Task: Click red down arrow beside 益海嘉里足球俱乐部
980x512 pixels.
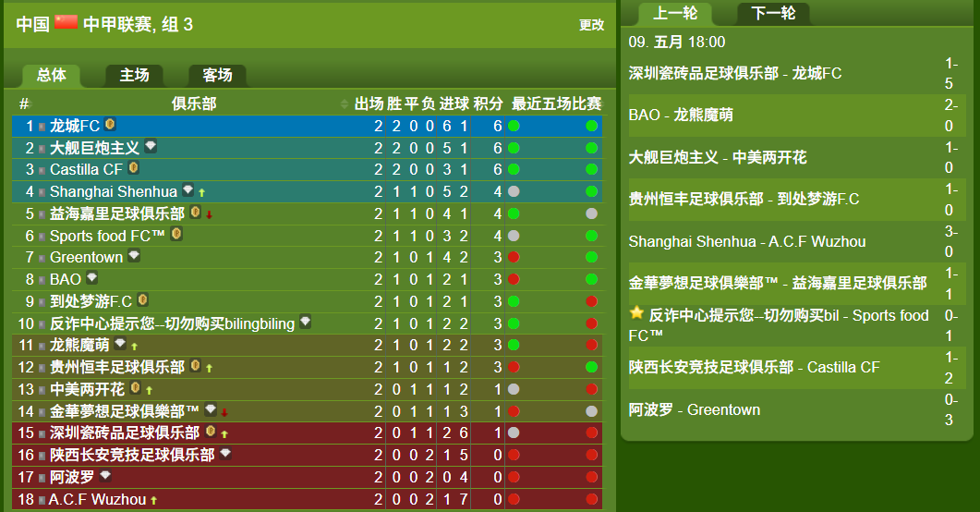Action: (x=210, y=214)
